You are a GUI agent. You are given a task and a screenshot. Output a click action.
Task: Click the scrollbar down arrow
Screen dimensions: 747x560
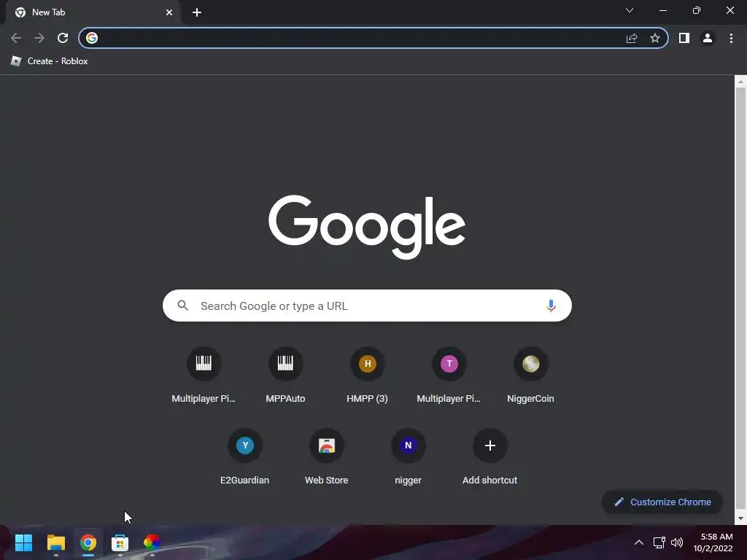click(x=740, y=518)
